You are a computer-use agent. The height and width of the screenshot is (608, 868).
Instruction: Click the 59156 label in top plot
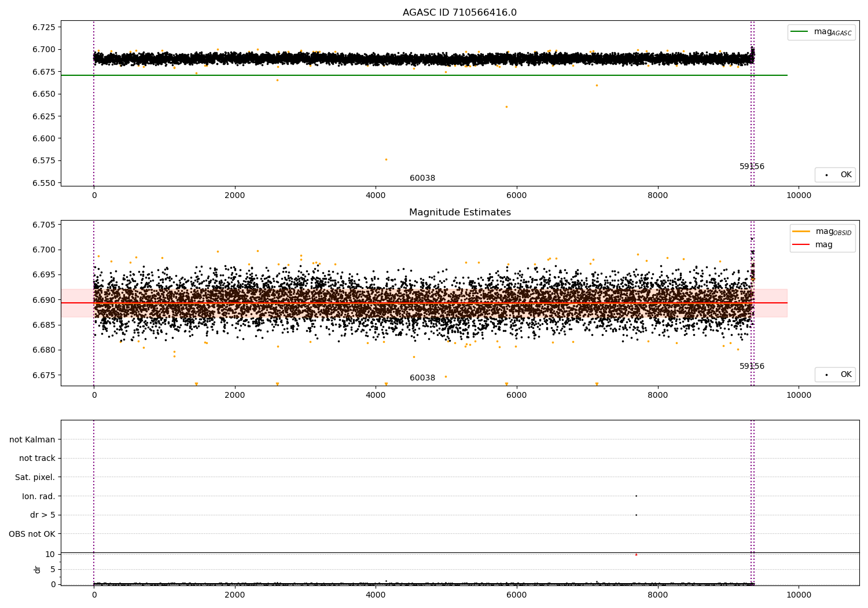752,167
